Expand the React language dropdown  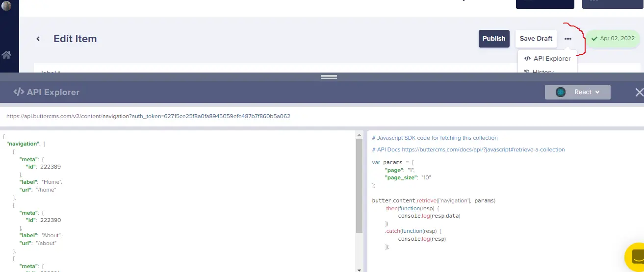coord(578,92)
